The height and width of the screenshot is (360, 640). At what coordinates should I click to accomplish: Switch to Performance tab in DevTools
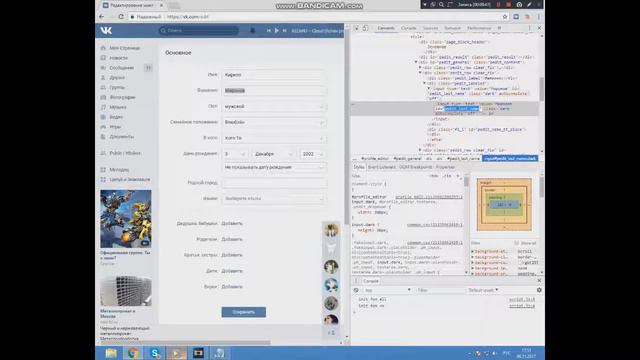(479, 28)
